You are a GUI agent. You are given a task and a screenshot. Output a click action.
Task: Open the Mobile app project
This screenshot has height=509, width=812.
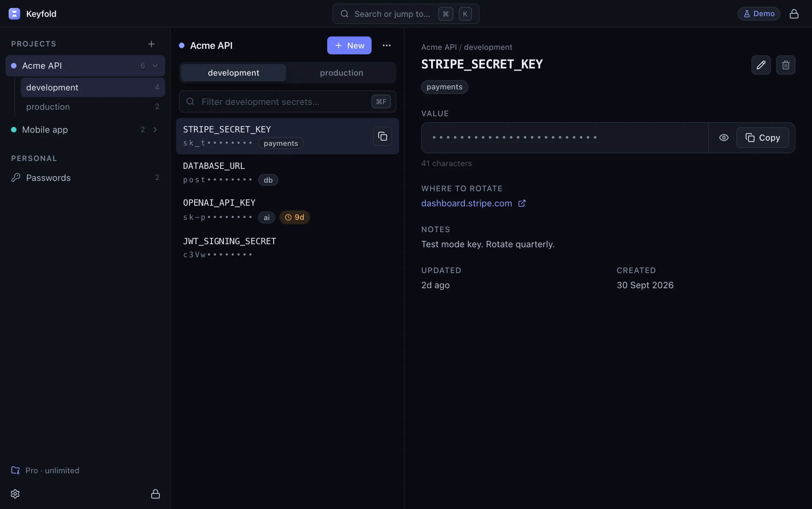coord(85,130)
